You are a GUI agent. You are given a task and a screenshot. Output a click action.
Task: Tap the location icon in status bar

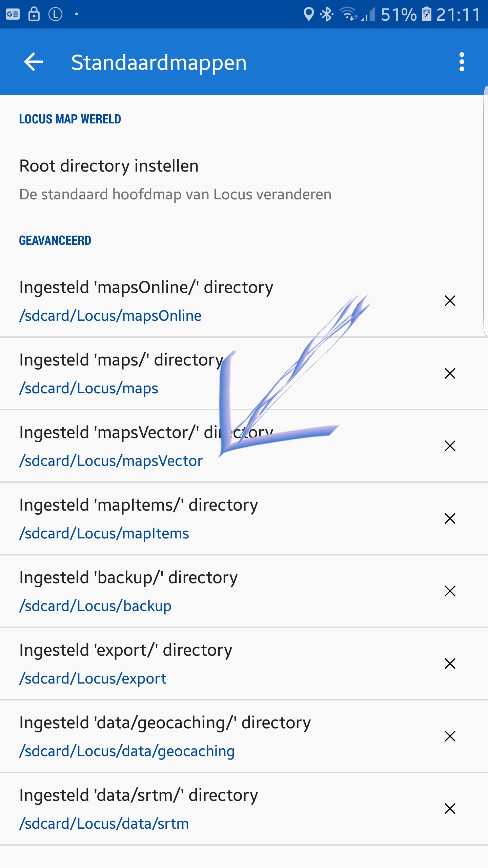308,14
